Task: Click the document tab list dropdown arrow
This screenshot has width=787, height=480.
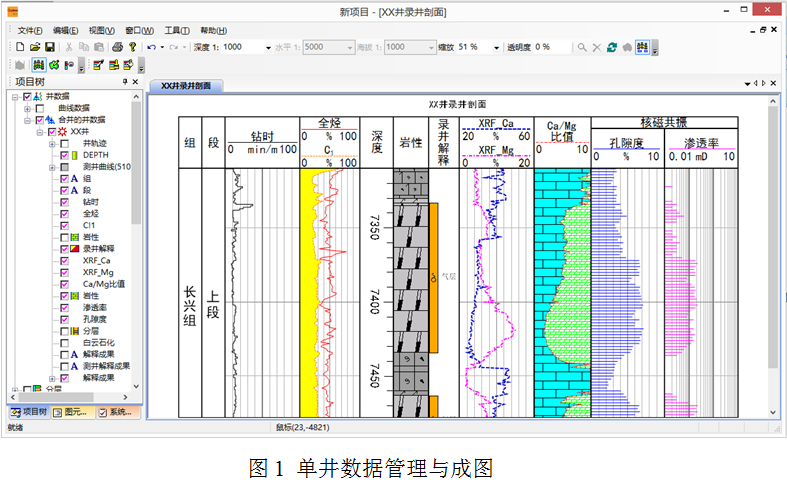Action: (748, 84)
